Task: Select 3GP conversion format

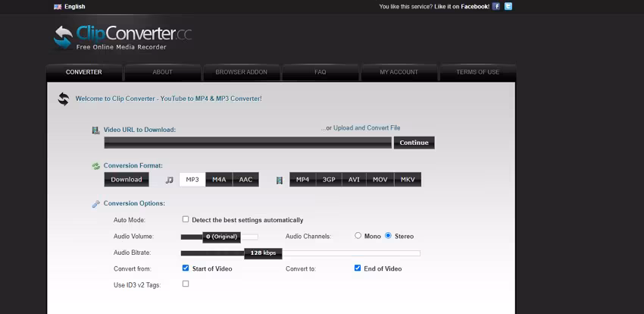Action: point(329,180)
